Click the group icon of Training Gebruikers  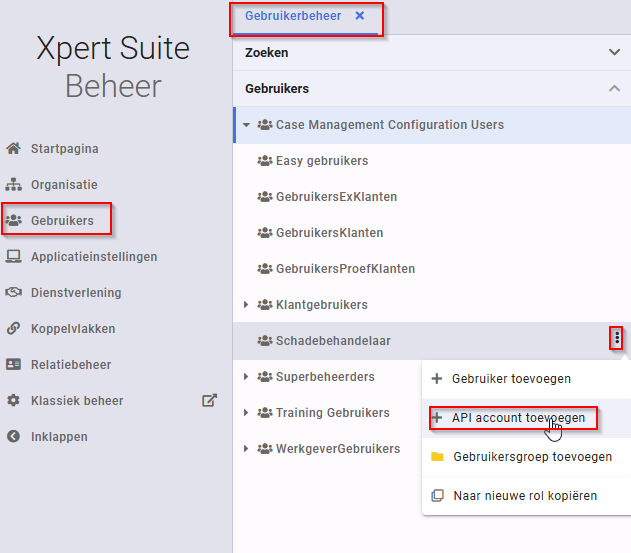tap(265, 413)
